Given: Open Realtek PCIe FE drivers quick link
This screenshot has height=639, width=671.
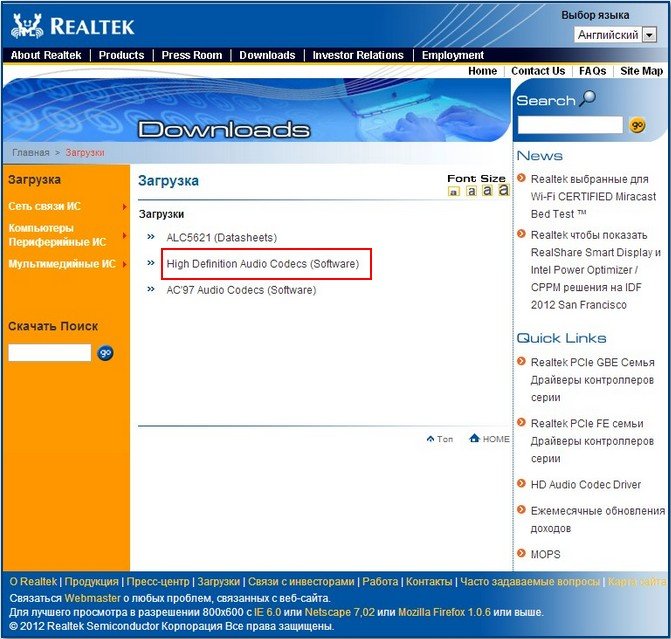Looking at the screenshot, I should [592, 441].
